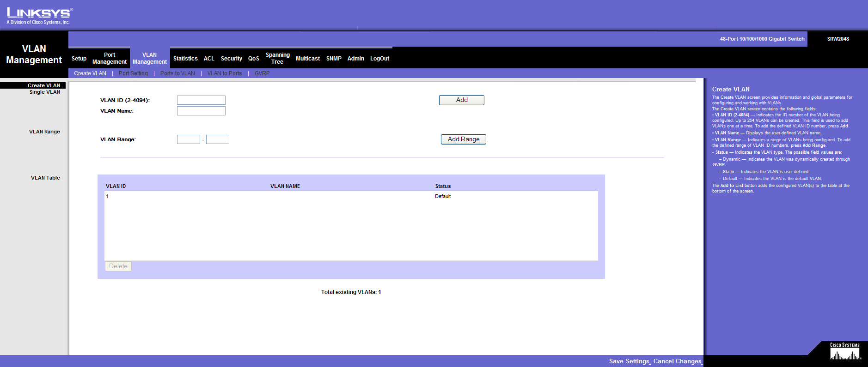Go to the ACL tab
The height and width of the screenshot is (367, 868).
coord(209,59)
